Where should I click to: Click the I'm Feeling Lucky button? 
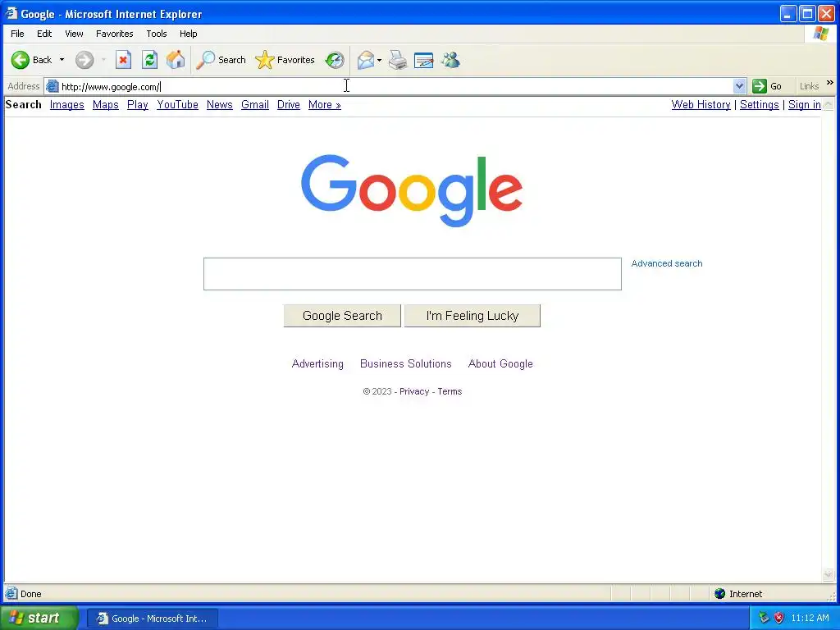[x=472, y=316]
